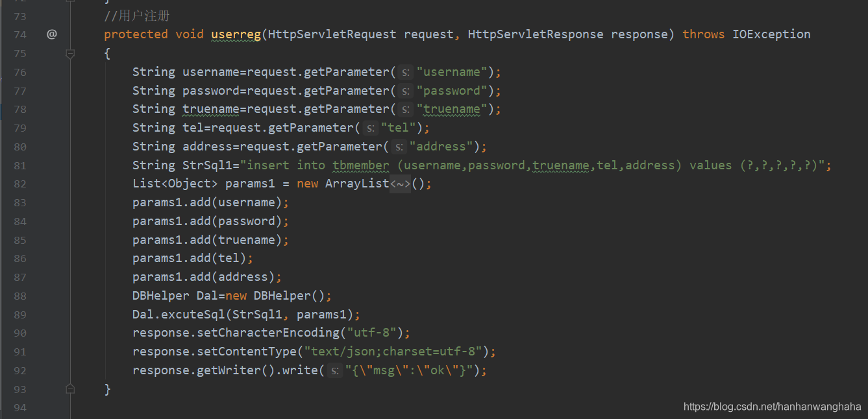
Task: Click the StrSql1 variable declaration on line 81
Action: [x=207, y=165]
